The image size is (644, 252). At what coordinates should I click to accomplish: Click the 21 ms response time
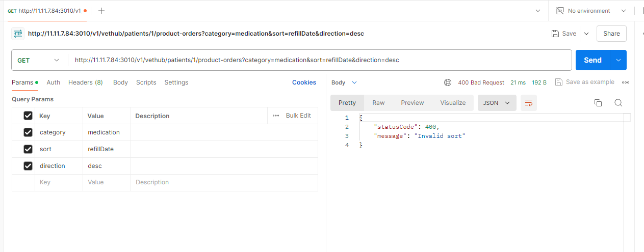[x=518, y=82]
